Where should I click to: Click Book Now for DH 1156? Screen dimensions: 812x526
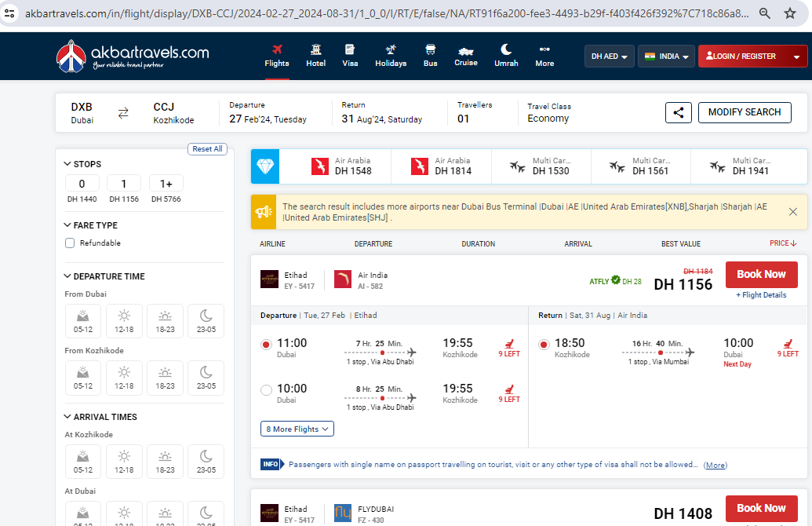pos(761,275)
